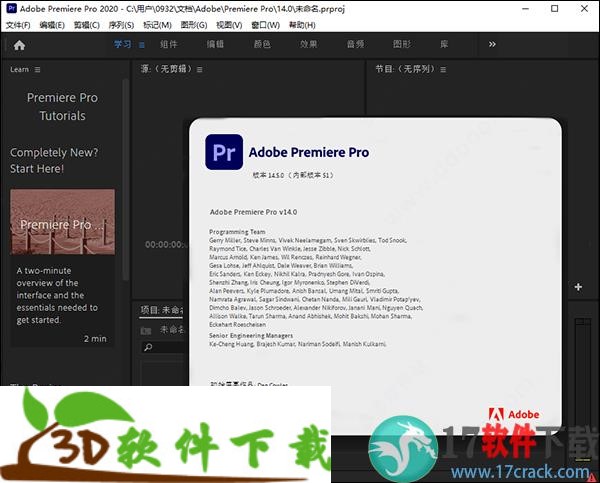Click the source monitor 00:00:00 timecode

pos(166,245)
